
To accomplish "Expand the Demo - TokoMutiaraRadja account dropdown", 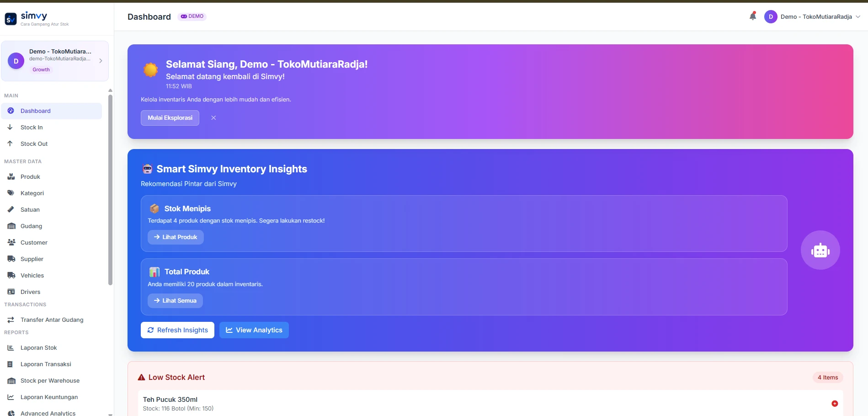I will (820, 17).
